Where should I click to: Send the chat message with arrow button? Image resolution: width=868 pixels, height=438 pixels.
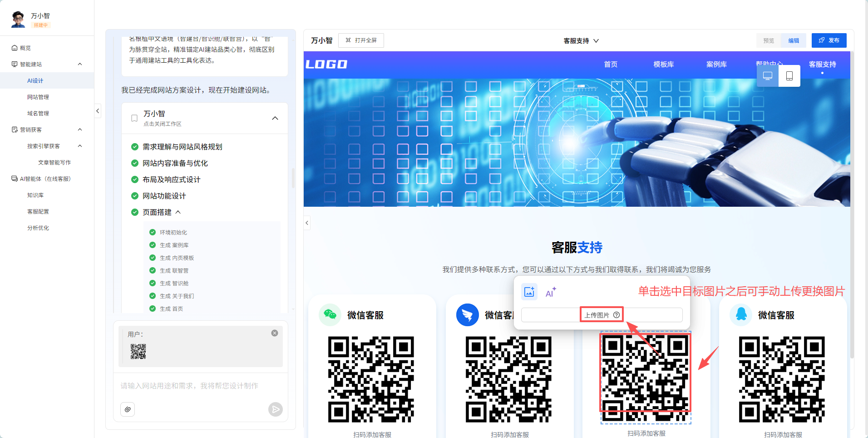click(x=275, y=409)
